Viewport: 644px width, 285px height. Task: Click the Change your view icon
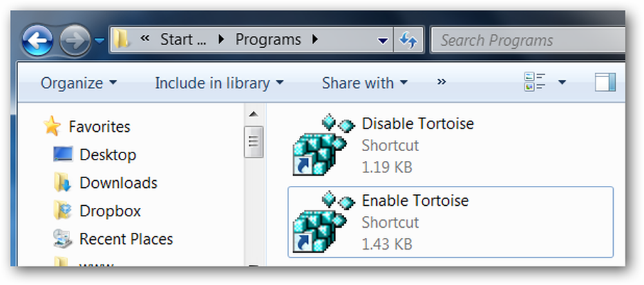pos(535,82)
